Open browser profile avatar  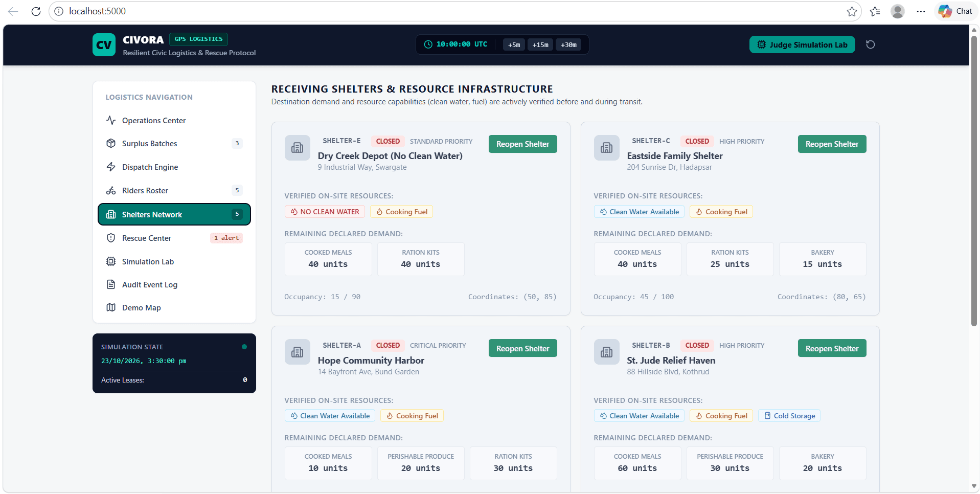pyautogui.click(x=898, y=11)
